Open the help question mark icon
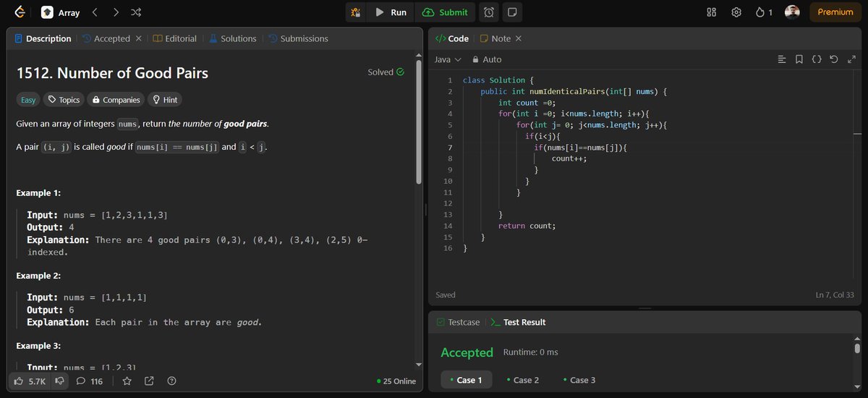 (x=171, y=381)
